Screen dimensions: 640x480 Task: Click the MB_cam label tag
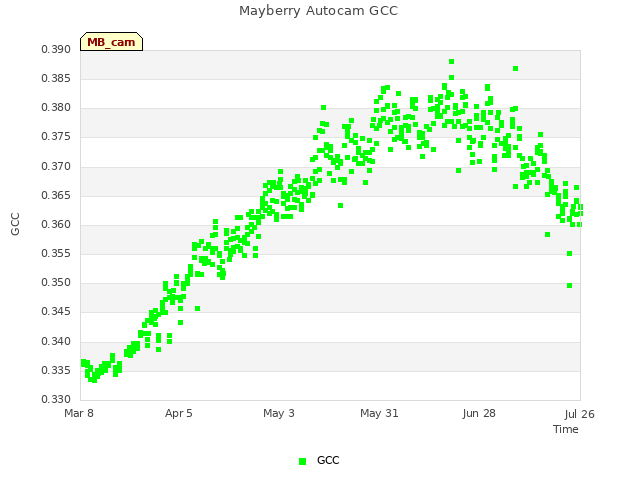pyautogui.click(x=111, y=42)
